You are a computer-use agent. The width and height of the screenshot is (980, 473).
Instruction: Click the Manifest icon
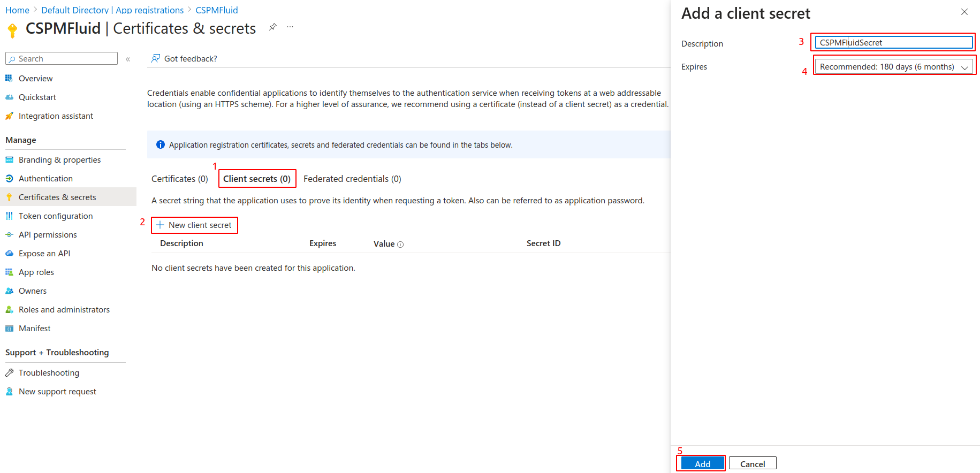pyautogui.click(x=9, y=328)
